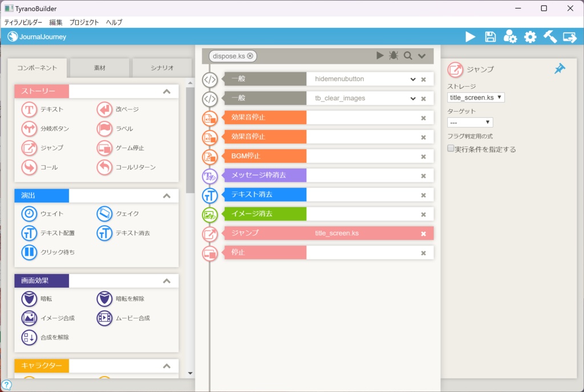This screenshot has width=584, height=392.
Task: Switch to the シナリオ tab
Action: pyautogui.click(x=162, y=68)
